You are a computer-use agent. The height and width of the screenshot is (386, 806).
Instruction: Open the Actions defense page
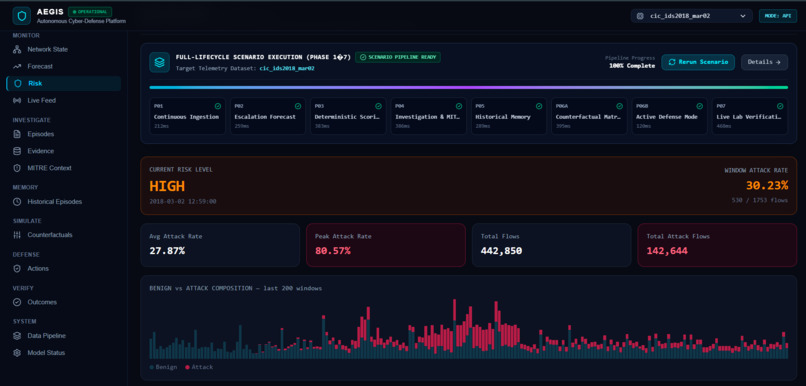(63, 268)
